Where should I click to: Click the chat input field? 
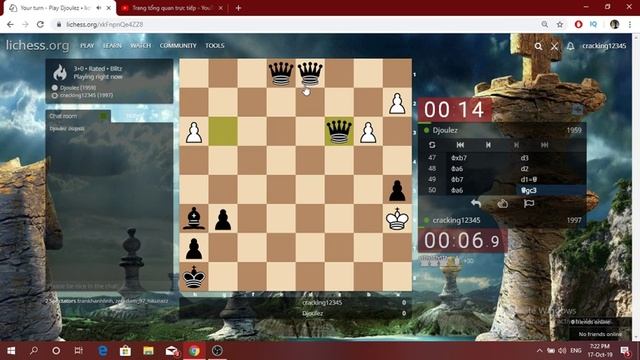pos(109,286)
